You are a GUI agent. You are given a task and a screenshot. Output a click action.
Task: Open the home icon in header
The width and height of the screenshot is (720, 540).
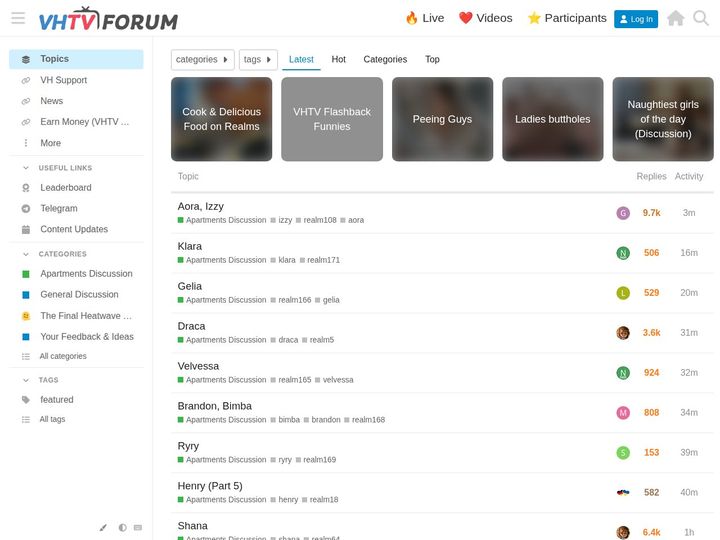click(x=675, y=18)
